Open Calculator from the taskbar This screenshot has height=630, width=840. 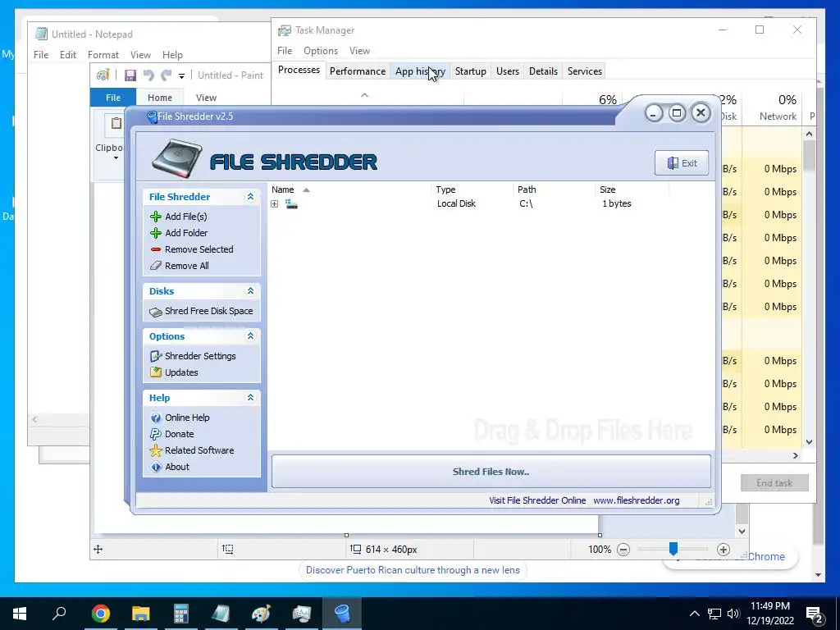tap(181, 614)
